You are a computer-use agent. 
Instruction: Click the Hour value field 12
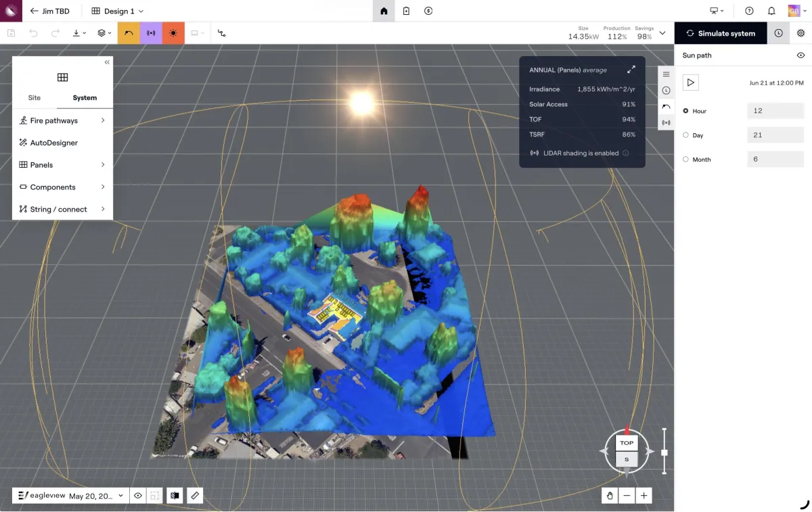(x=775, y=111)
